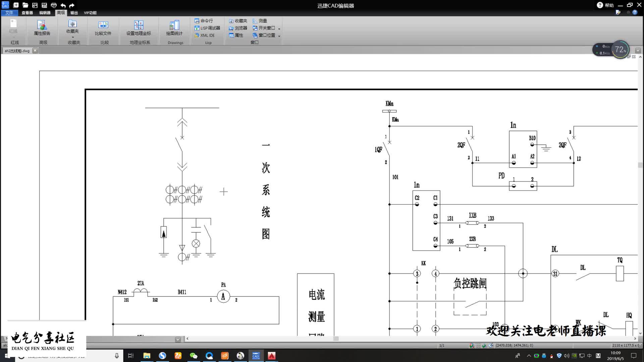This screenshot has height=362, width=644.
Task: Print the drawing using the printer icon
Action: tap(54, 5)
